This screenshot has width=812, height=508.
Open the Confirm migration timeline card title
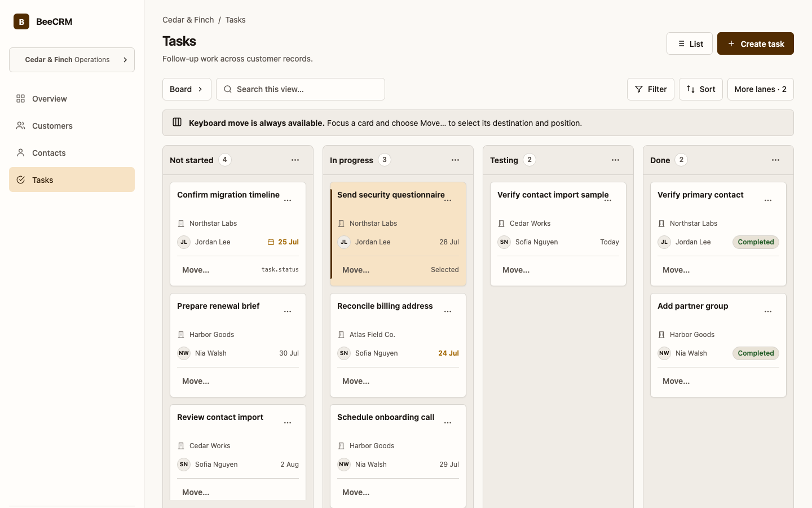pyautogui.click(x=228, y=195)
